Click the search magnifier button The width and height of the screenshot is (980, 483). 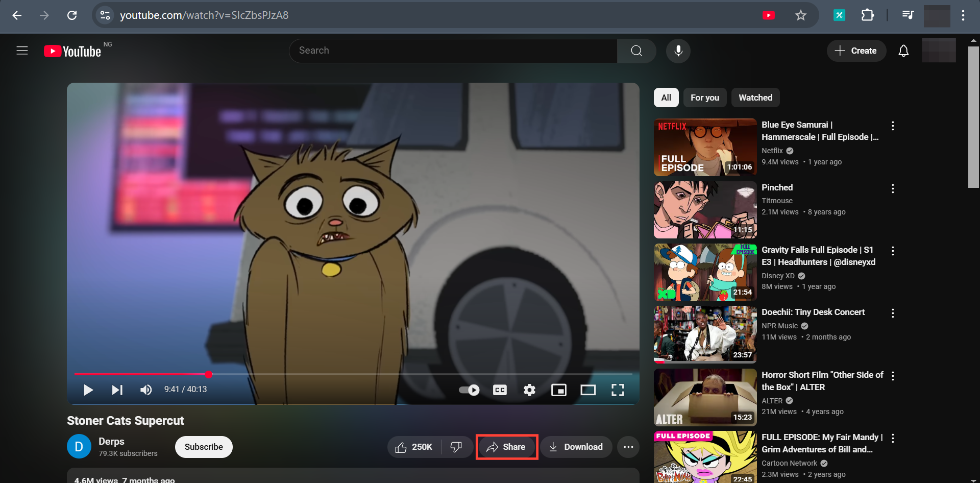click(x=636, y=51)
